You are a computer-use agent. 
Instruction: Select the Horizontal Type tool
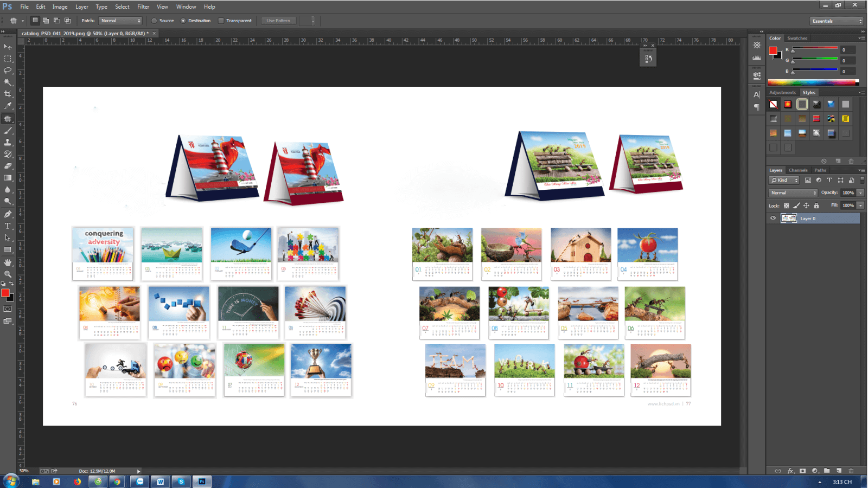(x=8, y=226)
